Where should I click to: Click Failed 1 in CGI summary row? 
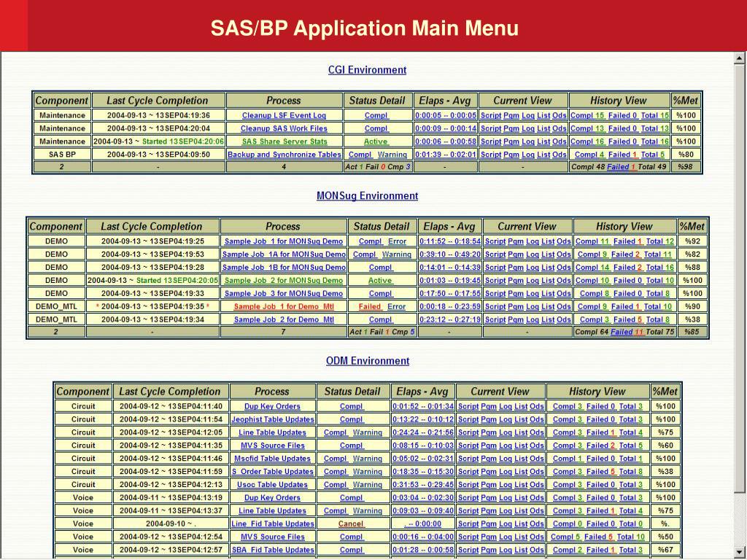(622, 167)
